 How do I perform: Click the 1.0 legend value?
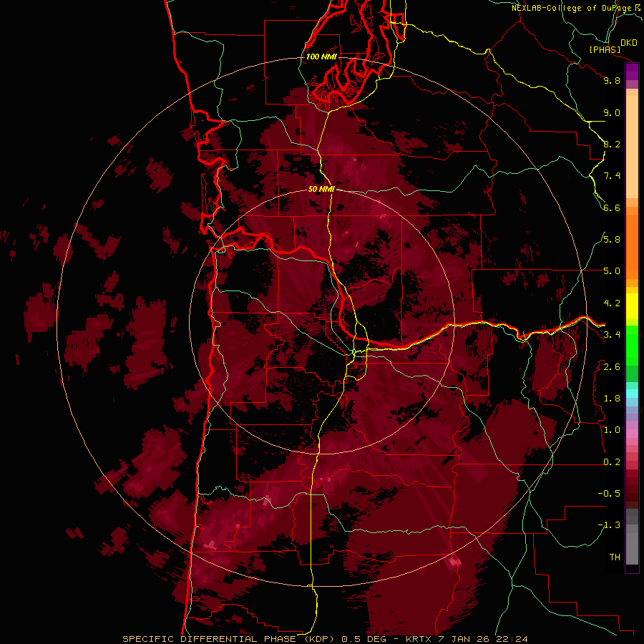[x=612, y=430]
